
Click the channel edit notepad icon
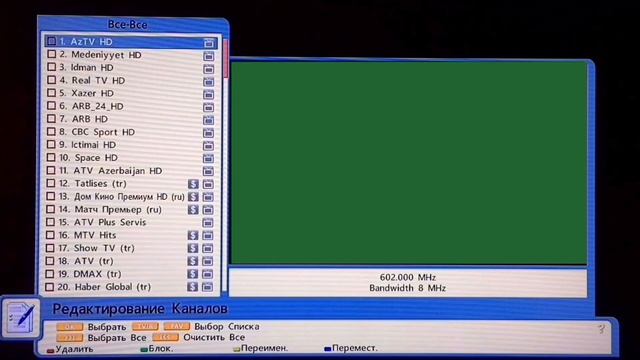point(20,318)
